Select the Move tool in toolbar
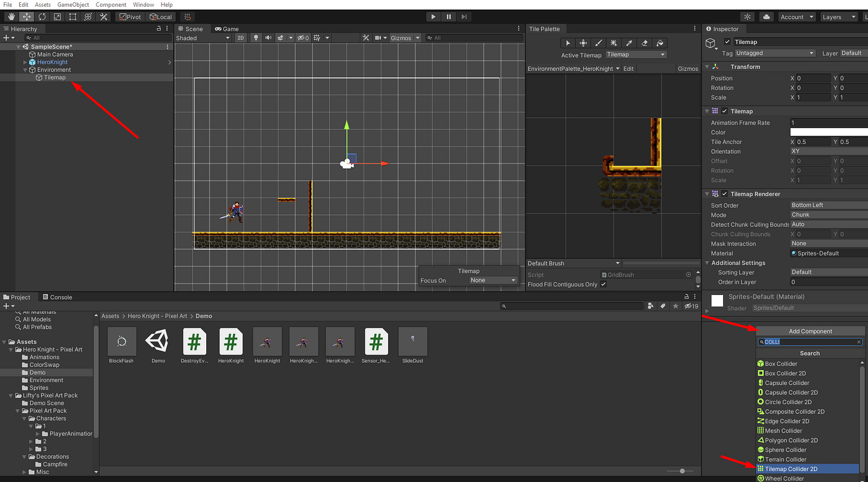 27,17
